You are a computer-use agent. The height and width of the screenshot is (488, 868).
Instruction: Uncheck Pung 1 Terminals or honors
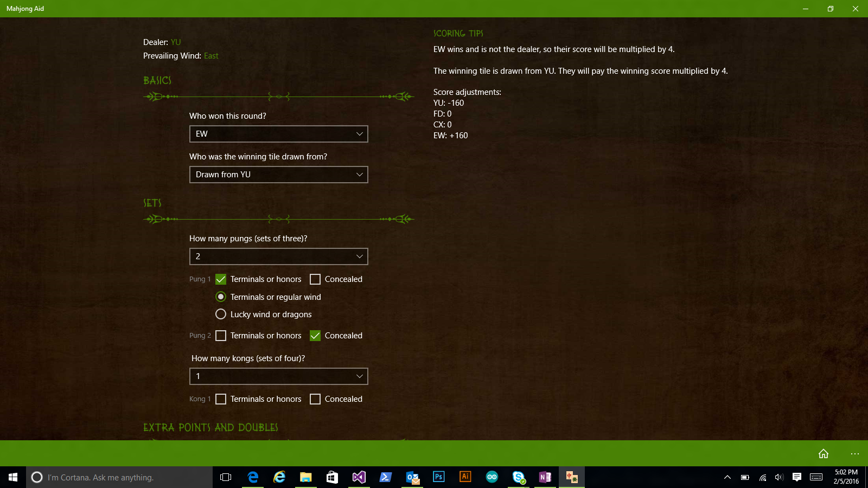click(x=221, y=279)
